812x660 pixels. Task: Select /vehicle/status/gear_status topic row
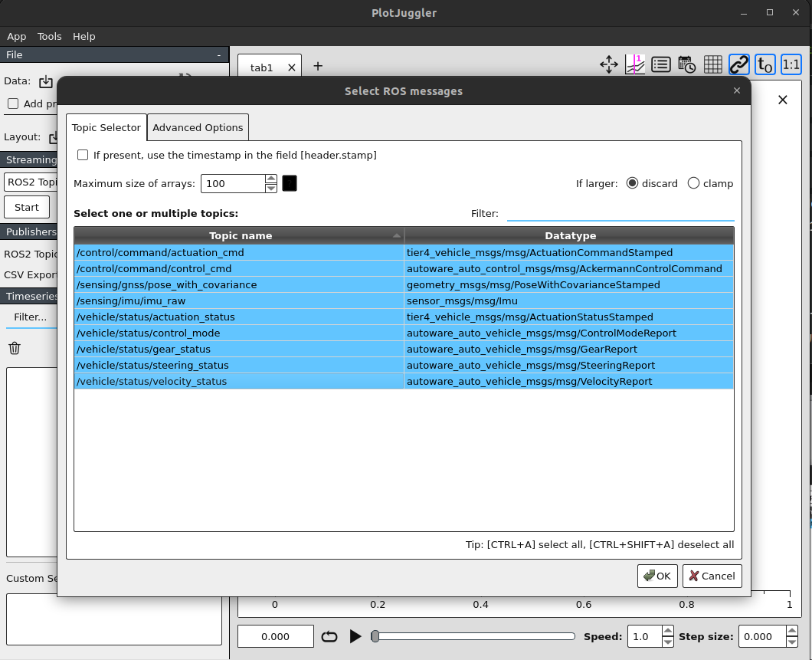tap(404, 349)
